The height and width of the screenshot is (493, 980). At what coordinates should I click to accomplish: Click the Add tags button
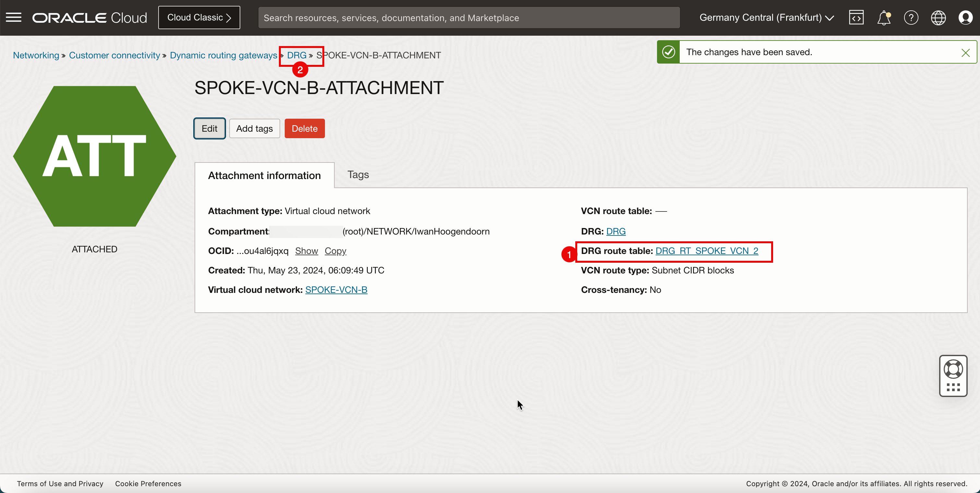255,128
